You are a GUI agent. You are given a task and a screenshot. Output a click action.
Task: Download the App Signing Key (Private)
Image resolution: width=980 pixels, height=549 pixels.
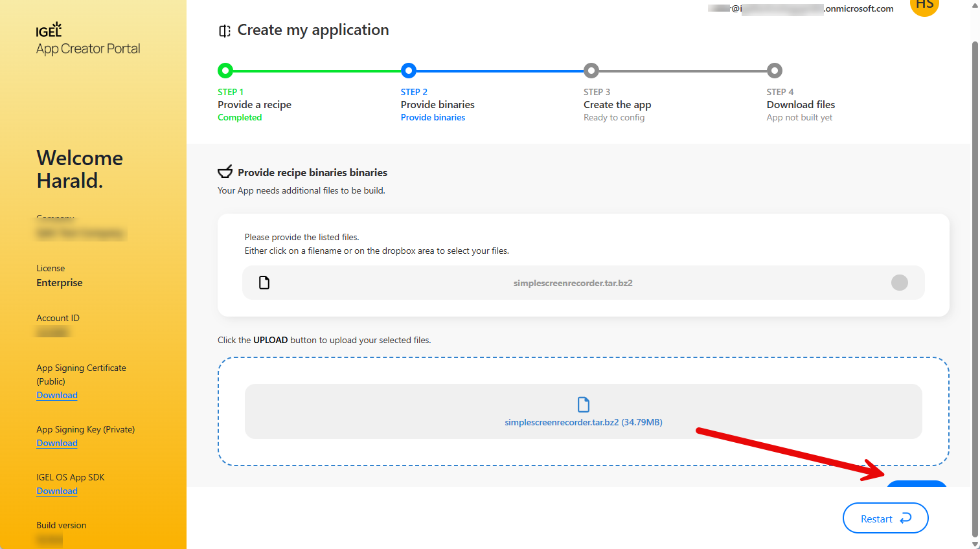[57, 443]
